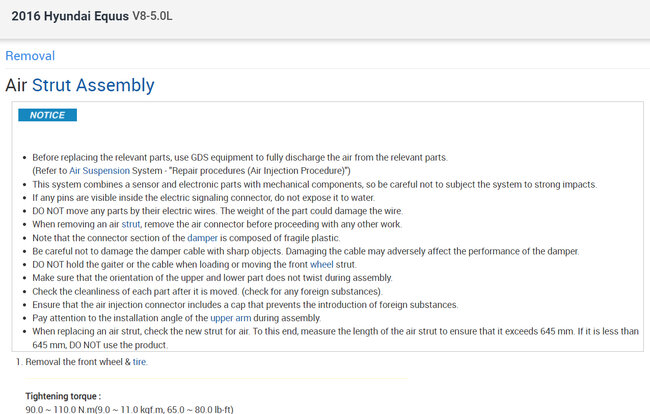Click the Strut Assembly heading link
The height and width of the screenshot is (414, 650).
[93, 85]
